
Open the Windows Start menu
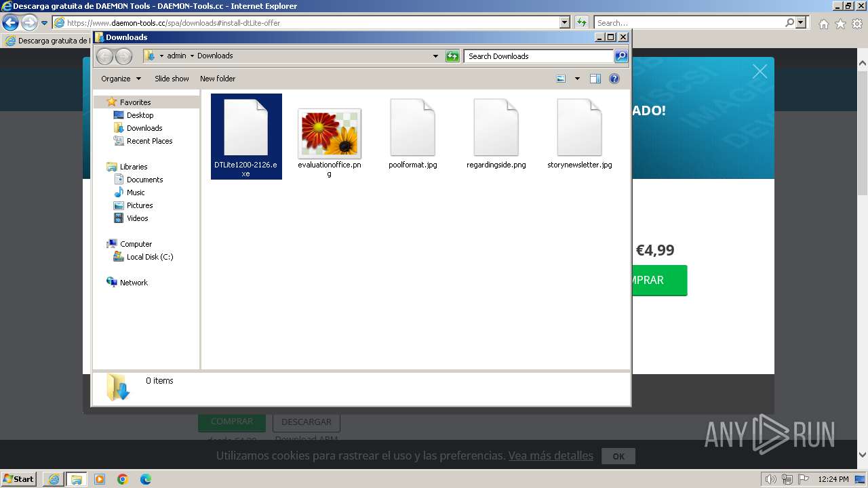19,479
